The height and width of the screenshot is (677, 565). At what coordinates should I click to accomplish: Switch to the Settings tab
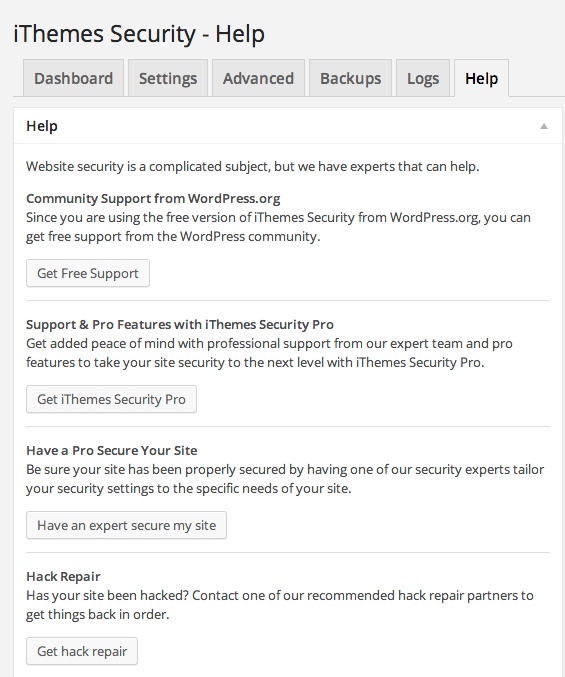pos(168,78)
